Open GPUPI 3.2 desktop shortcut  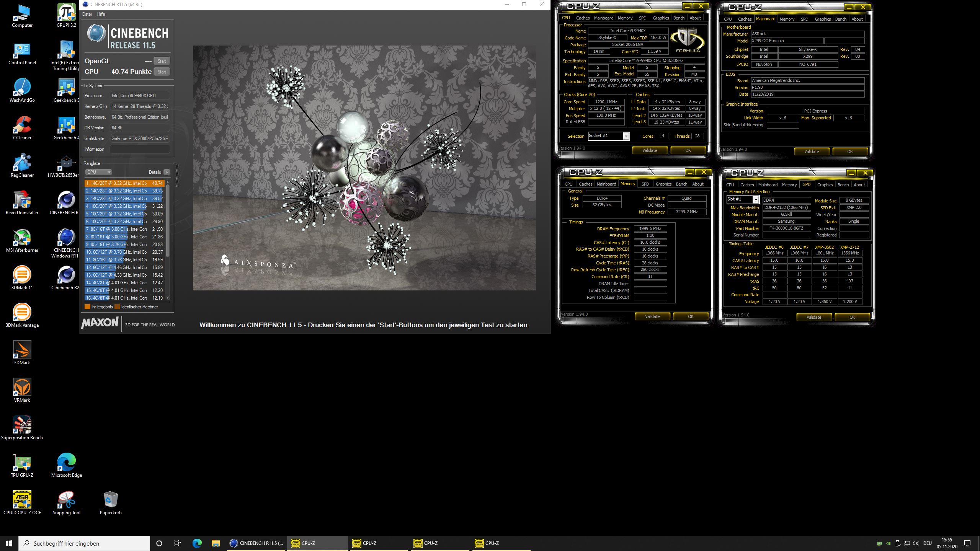point(66,16)
